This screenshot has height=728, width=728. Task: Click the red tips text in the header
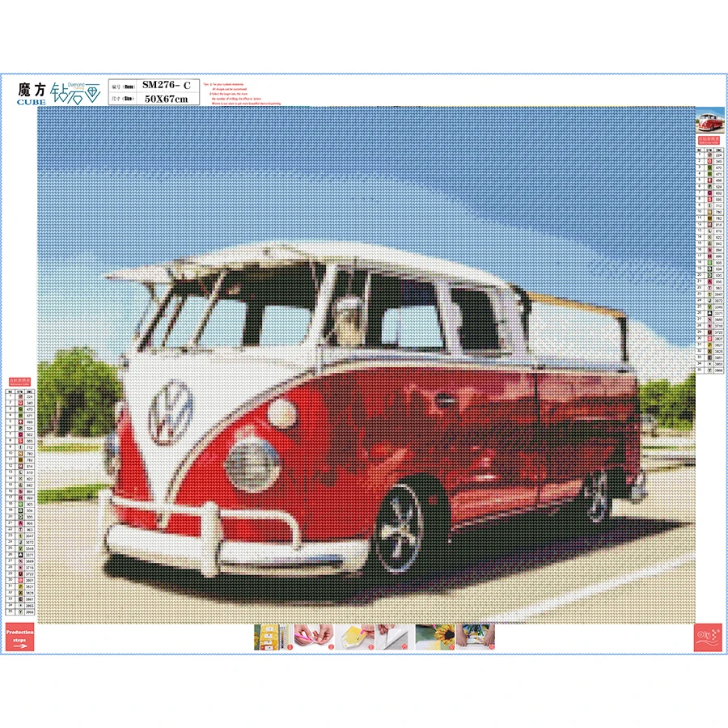(242, 94)
